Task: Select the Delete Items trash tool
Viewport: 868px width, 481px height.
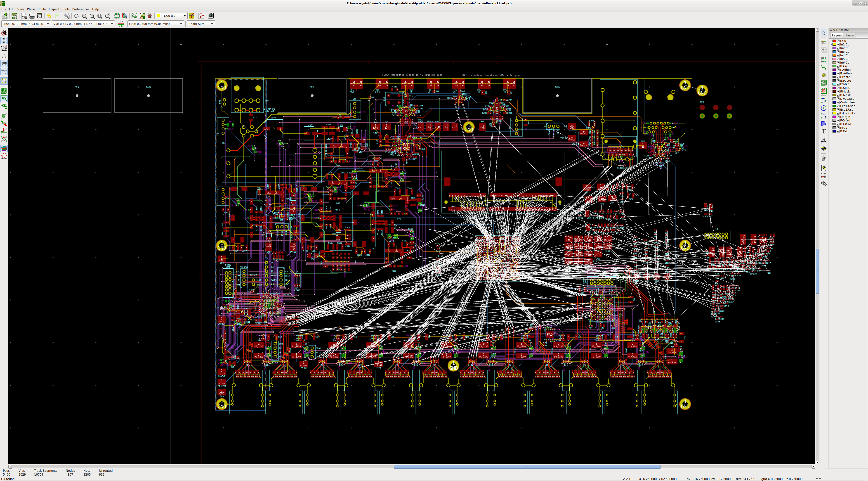Action: point(823,159)
